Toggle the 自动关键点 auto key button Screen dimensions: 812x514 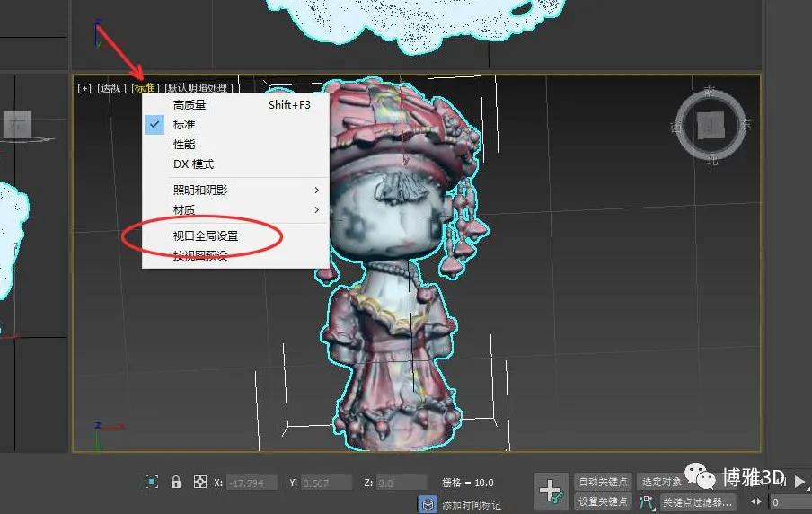click(603, 482)
